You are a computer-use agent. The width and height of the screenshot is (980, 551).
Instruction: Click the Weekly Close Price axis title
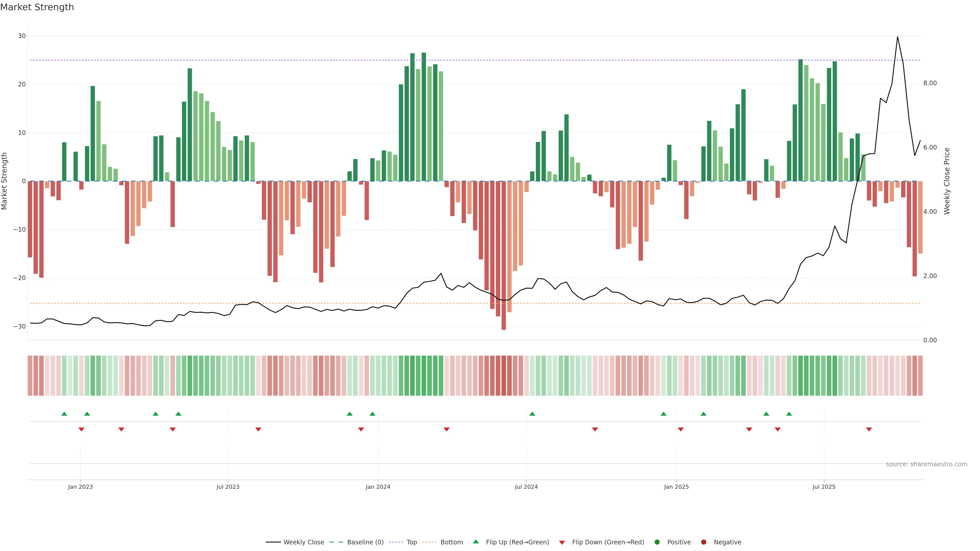point(947,181)
